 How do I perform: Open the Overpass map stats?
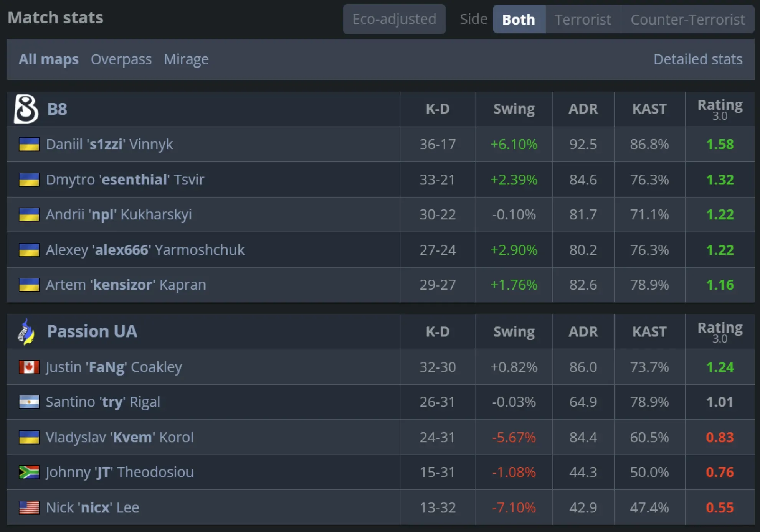coord(121,59)
